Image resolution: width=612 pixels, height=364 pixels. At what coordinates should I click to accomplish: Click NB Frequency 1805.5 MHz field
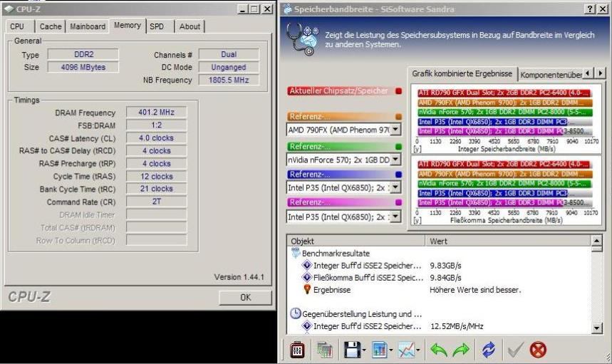[229, 80]
